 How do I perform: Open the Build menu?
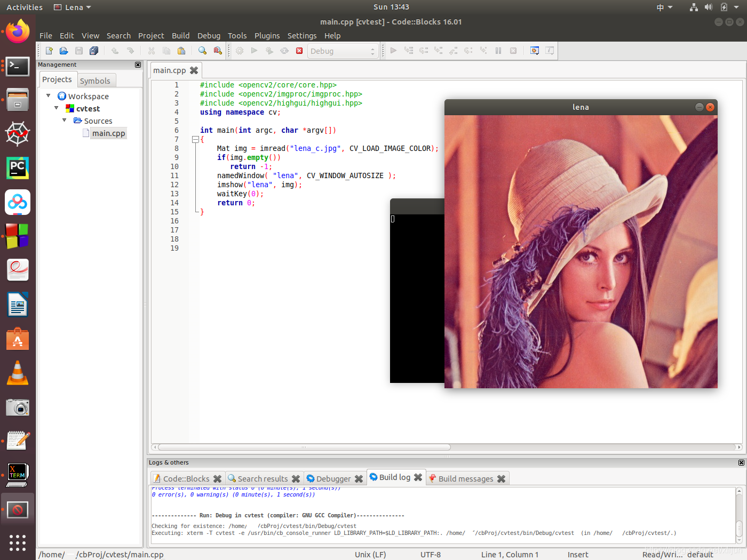[180, 36]
